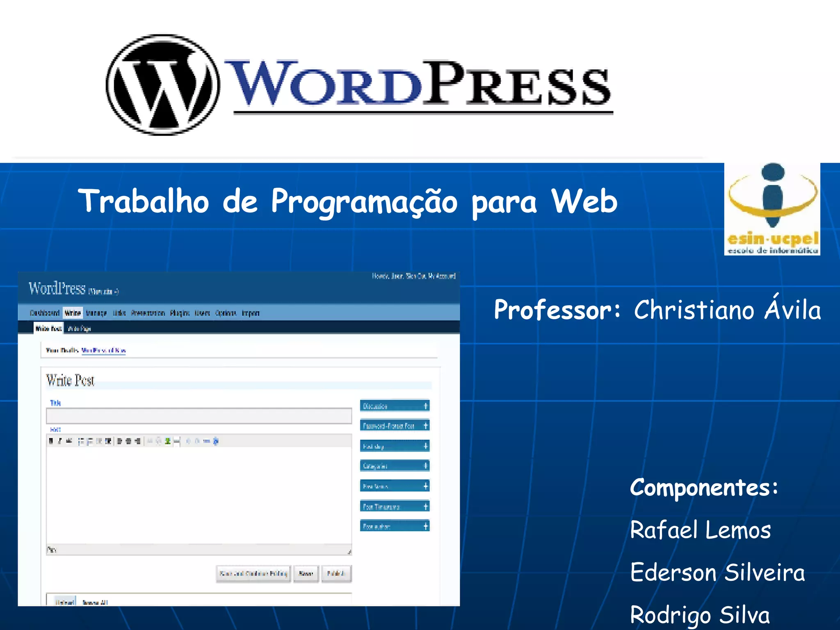The width and height of the screenshot is (840, 630).
Task: Open the Plugins menu item
Action: 180,313
